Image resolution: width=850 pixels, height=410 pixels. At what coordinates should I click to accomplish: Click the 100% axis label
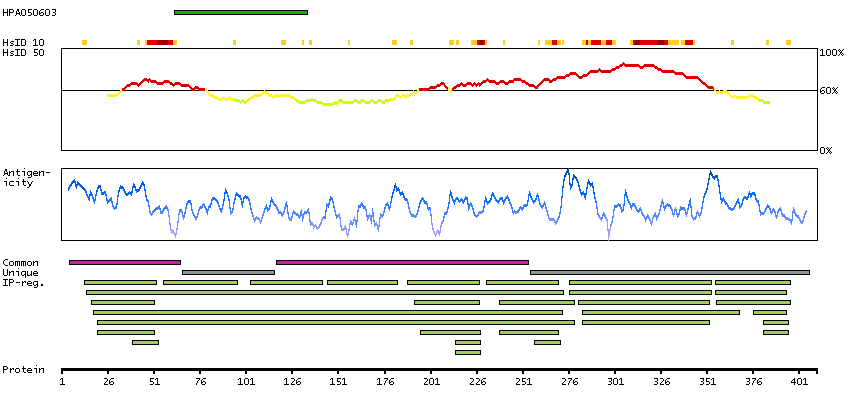tap(831, 52)
